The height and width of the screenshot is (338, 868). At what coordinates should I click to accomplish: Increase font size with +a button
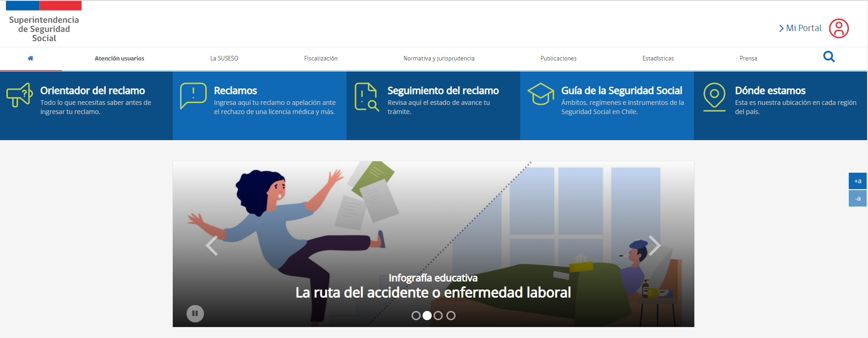pyautogui.click(x=857, y=181)
